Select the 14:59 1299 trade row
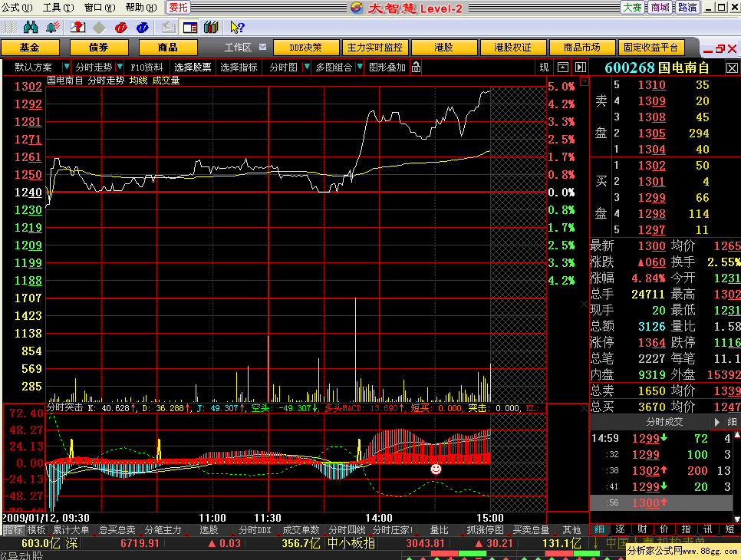 point(661,439)
